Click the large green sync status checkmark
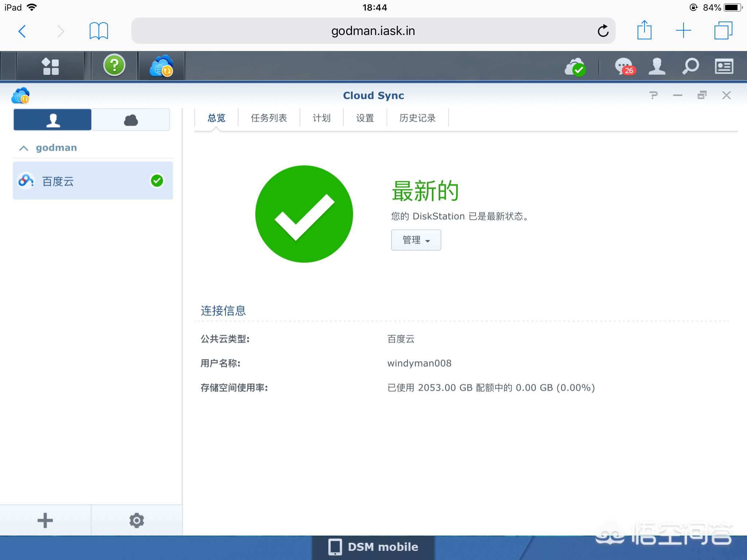The height and width of the screenshot is (560, 747). tap(304, 214)
